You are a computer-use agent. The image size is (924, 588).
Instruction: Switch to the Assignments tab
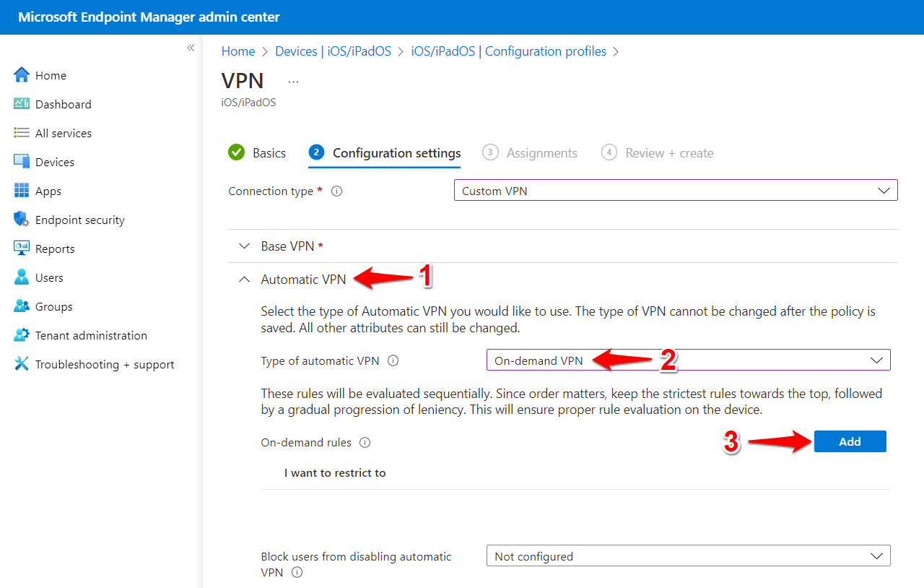pyautogui.click(x=540, y=152)
